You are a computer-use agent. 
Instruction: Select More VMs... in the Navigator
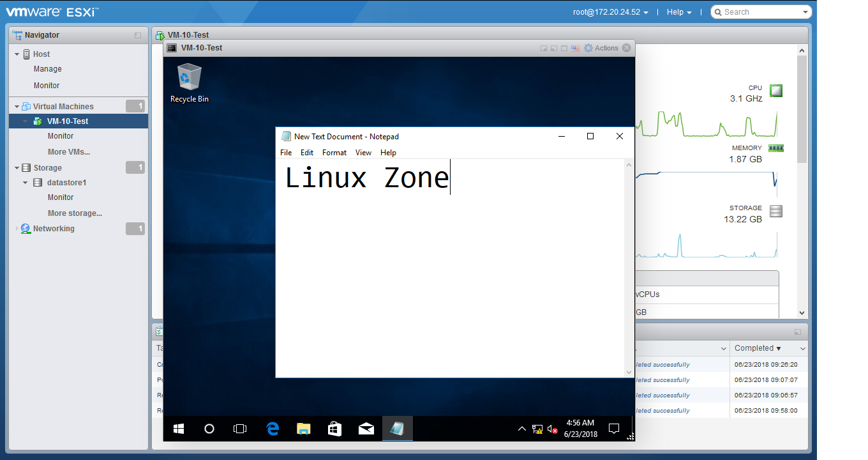click(68, 152)
